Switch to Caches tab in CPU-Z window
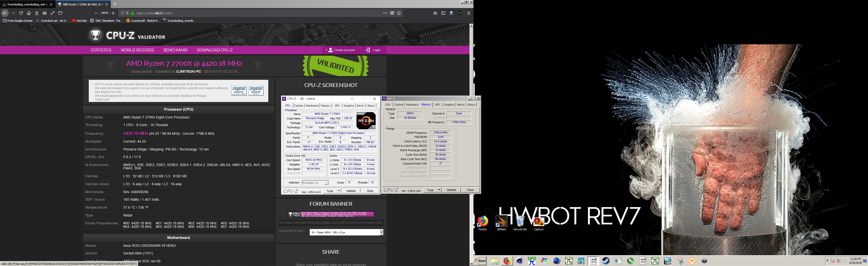The height and width of the screenshot is (266, 868). [x=399, y=105]
